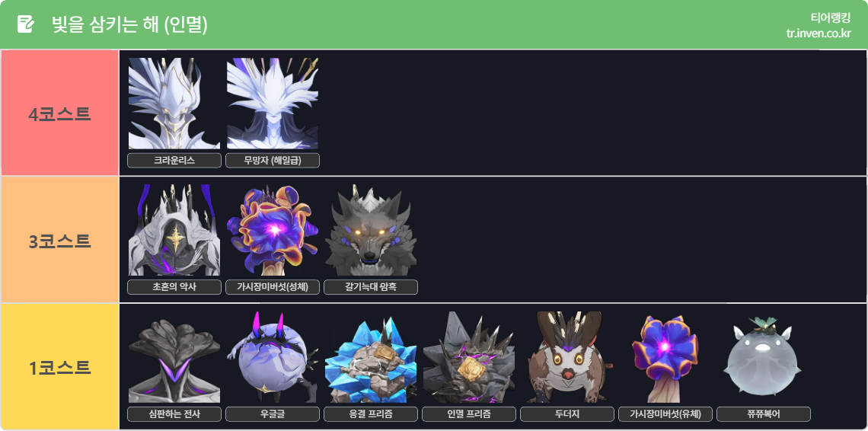Select the 쮸쮸복어 pufferfish icon
Image resolution: width=868 pixels, height=431 pixels.
coord(764,357)
